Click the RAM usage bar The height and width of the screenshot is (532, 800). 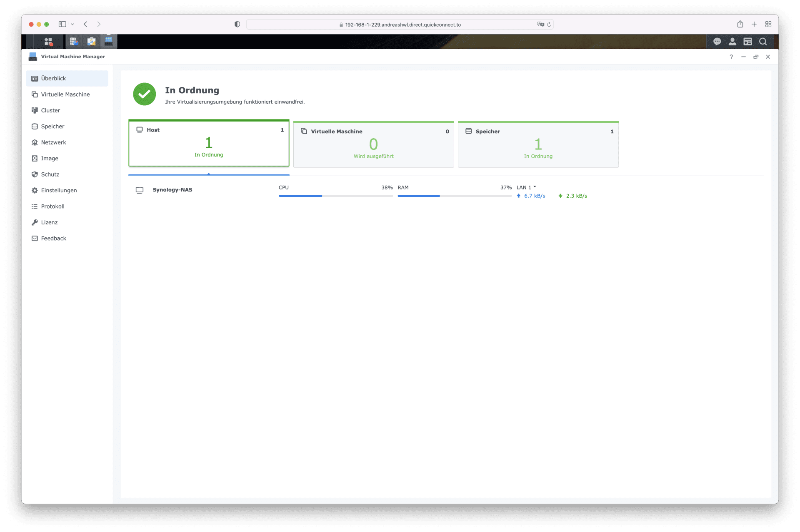[455, 196]
